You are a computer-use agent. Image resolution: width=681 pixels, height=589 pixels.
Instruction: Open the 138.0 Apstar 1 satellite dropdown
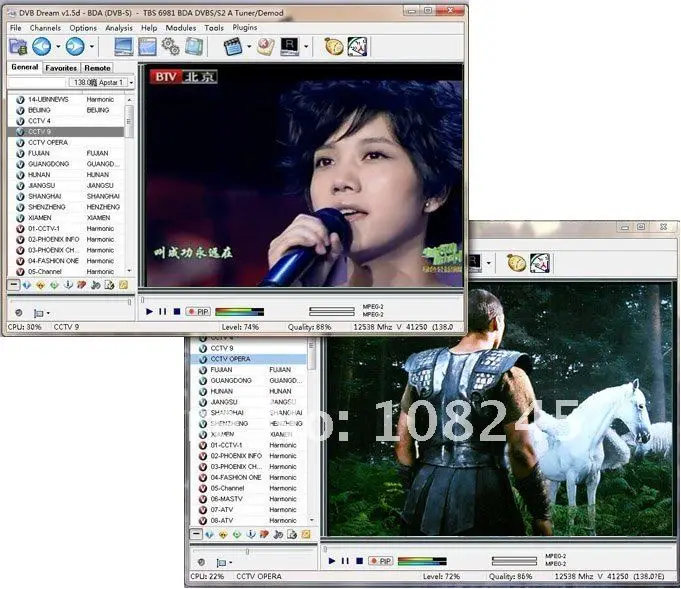pos(131,82)
